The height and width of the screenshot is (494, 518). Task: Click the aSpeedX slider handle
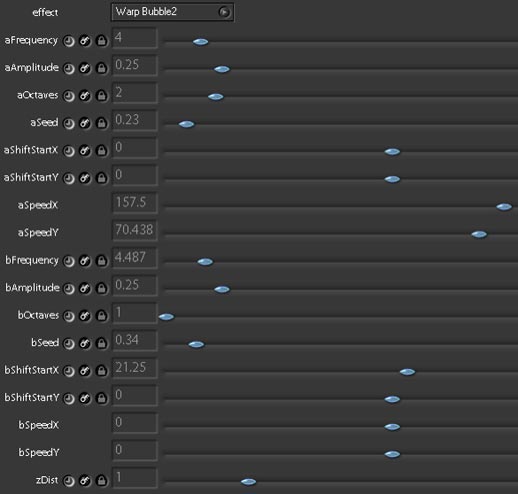click(x=504, y=207)
